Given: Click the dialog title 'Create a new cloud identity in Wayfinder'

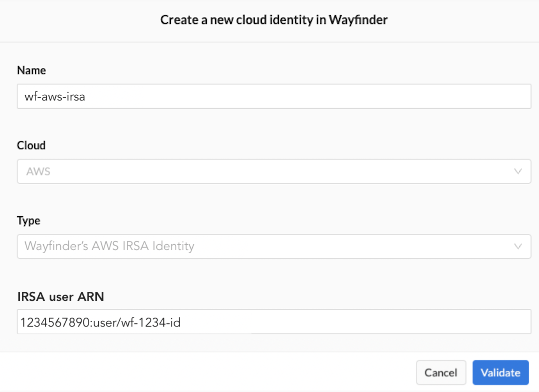Looking at the screenshot, I should coord(274,20).
